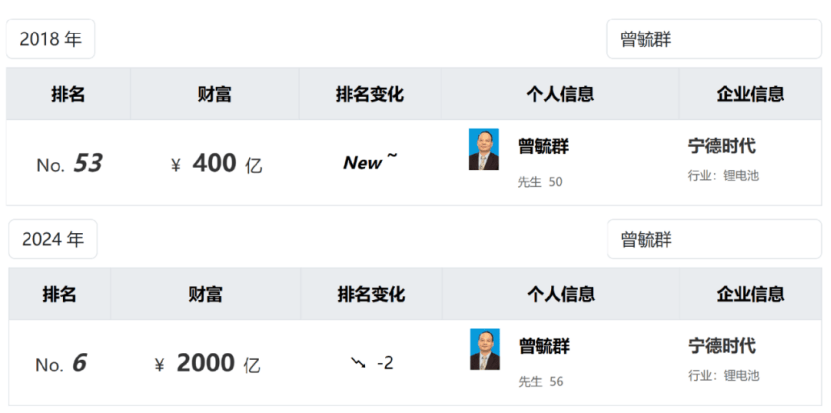The width and height of the screenshot is (831, 413).
Task: Click 排名变化 header in the 2024 table
Action: point(371,294)
